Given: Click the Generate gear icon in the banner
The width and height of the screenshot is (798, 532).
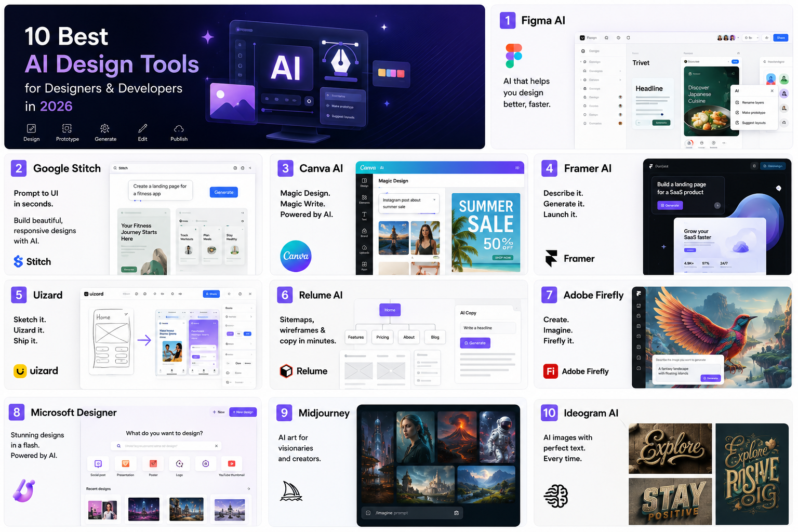Looking at the screenshot, I should point(105,128).
